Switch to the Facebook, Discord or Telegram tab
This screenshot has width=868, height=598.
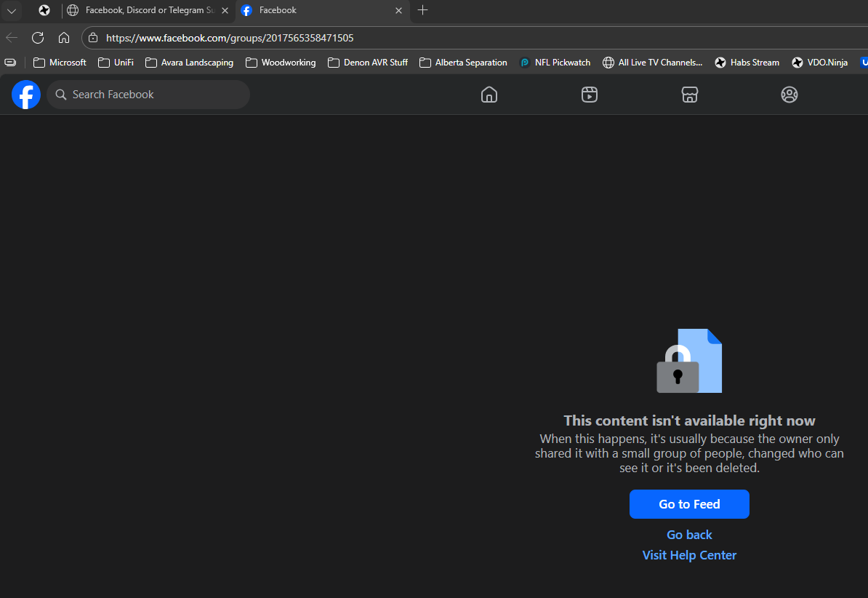145,10
